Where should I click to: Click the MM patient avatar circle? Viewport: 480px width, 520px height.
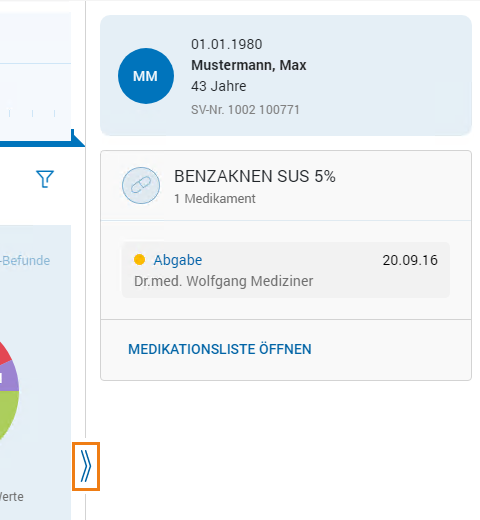click(146, 76)
